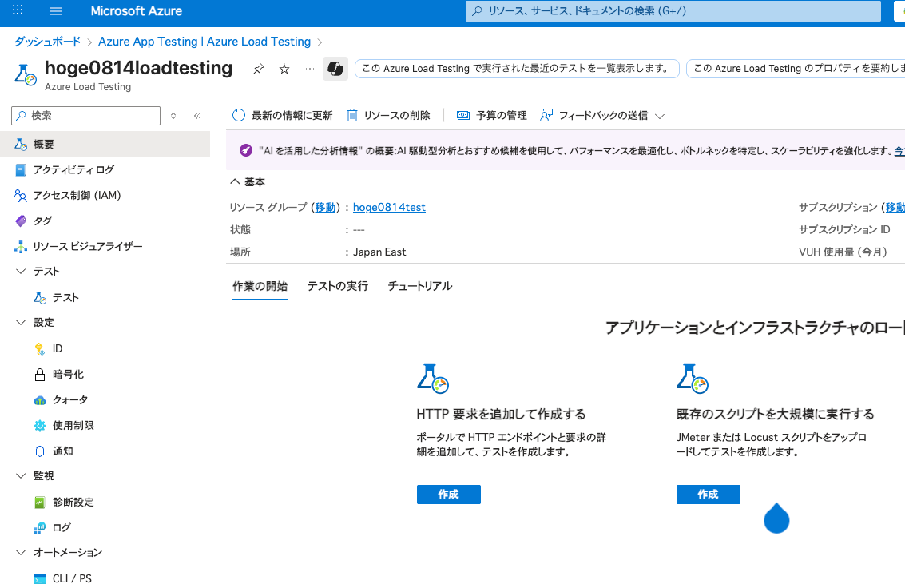Collapse the オートメーション section in sidebar
The height and width of the screenshot is (588, 905).
pos(21,553)
